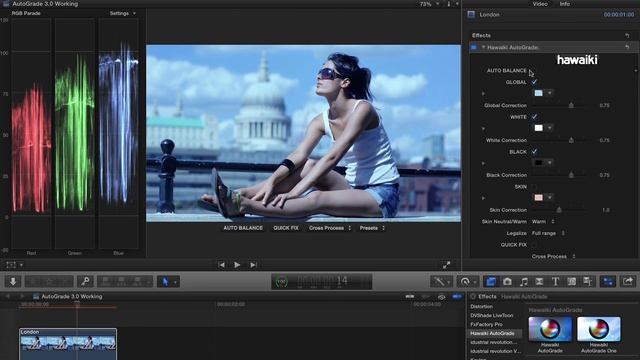Switch to the Video inspector tab
The image size is (640, 360).
click(540, 4)
